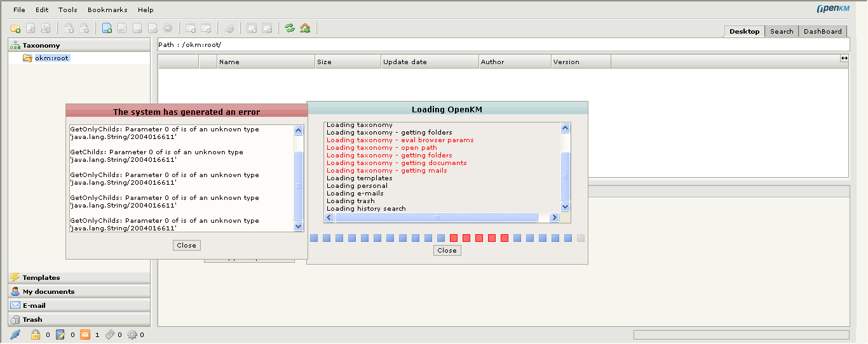Click the connection status plug icon

tap(15, 334)
